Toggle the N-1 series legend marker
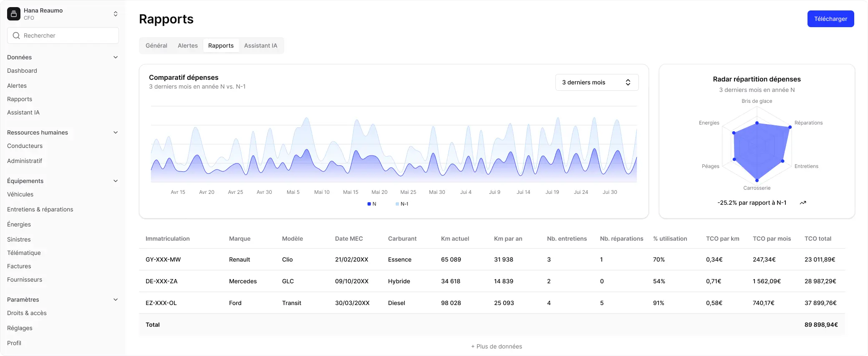 397,204
